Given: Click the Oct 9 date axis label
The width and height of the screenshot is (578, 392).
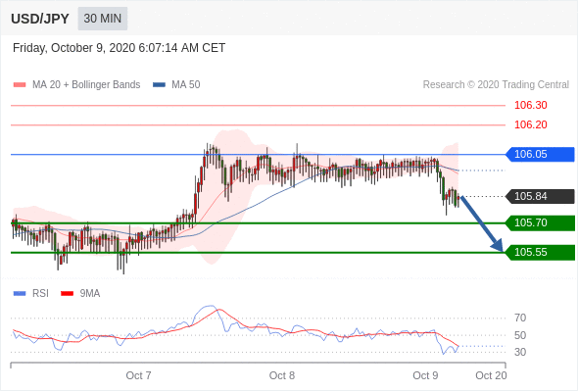Looking at the screenshot, I should (x=425, y=375).
